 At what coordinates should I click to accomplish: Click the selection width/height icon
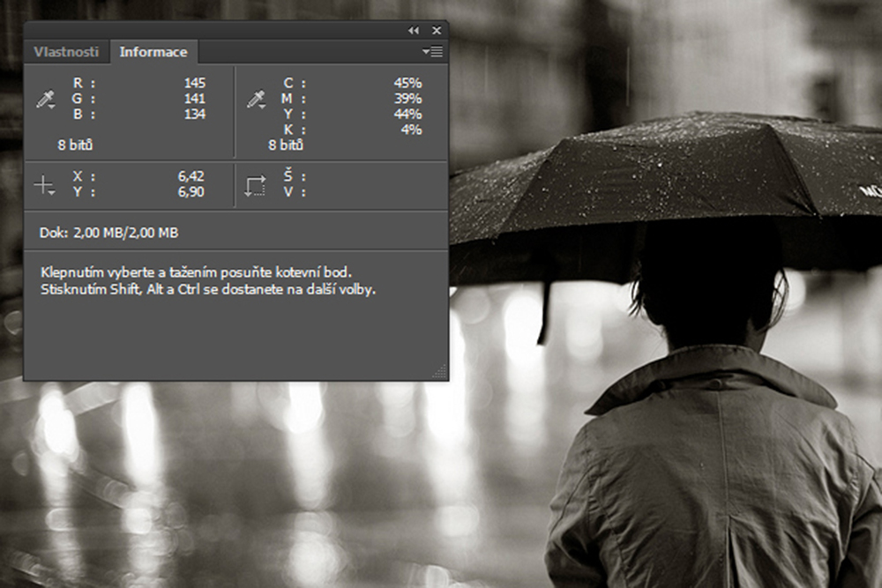255,185
